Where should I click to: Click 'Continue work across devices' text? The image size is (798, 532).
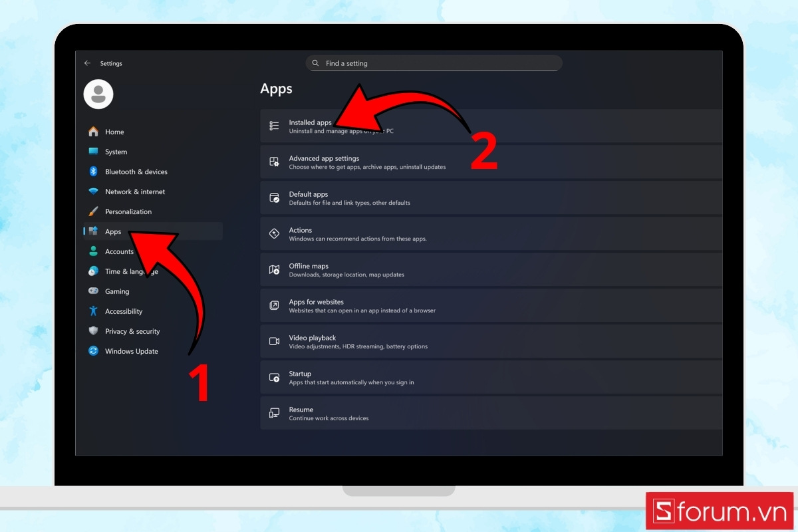coord(329,418)
